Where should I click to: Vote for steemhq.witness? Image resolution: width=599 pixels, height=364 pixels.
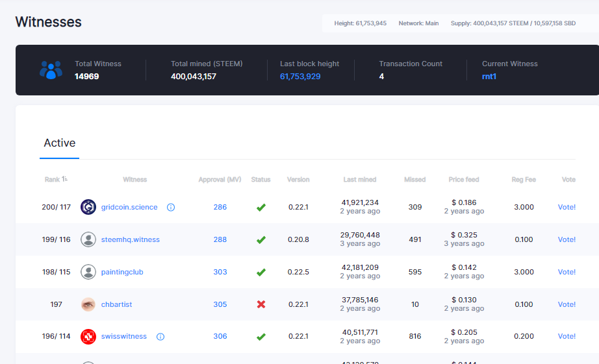click(567, 239)
